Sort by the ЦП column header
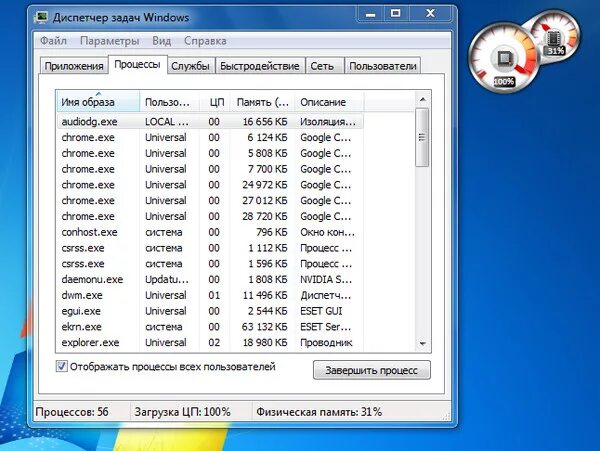The image size is (600, 451). (x=215, y=102)
